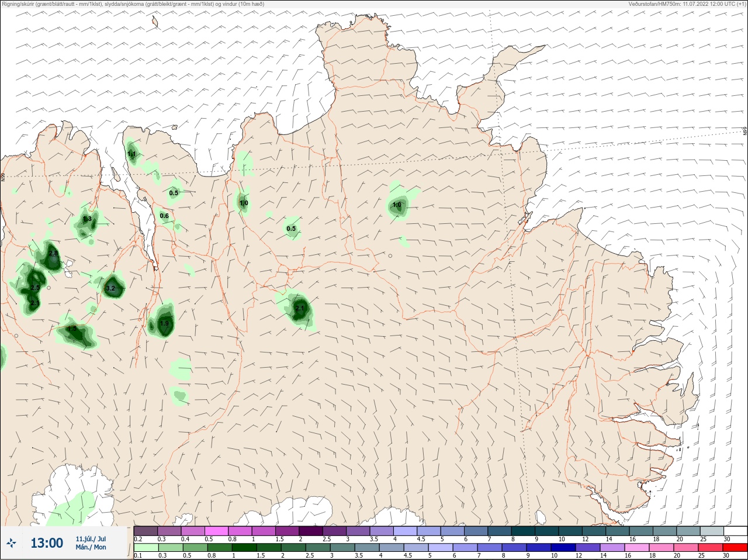Click the map title starting with "Rigning/skúrir"
Screen dimensions: 748x560
(x=133, y=4)
